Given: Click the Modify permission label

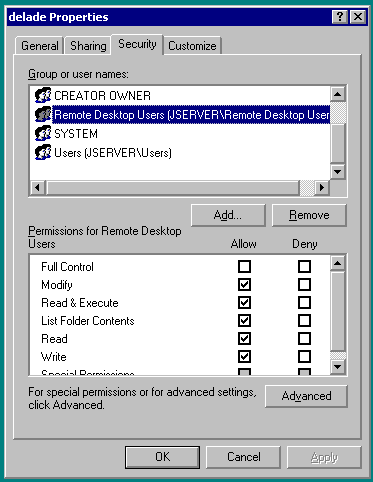Looking at the screenshot, I should click(x=57, y=285).
